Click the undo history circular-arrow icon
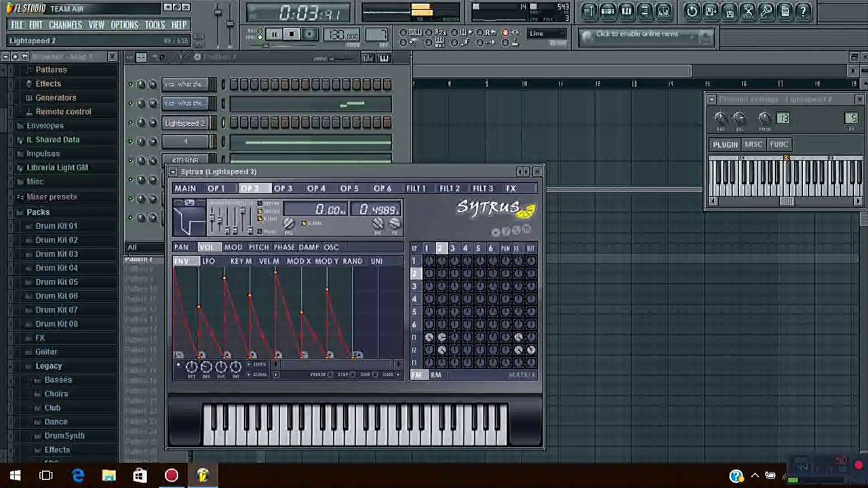 [692, 11]
